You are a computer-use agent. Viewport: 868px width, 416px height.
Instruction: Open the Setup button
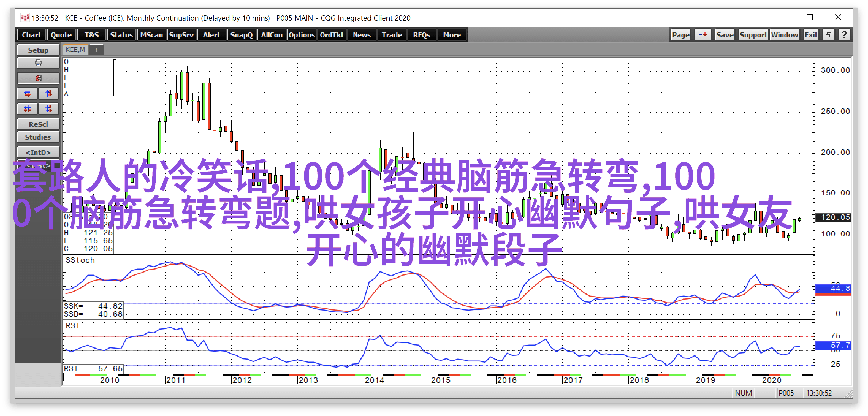[x=38, y=50]
